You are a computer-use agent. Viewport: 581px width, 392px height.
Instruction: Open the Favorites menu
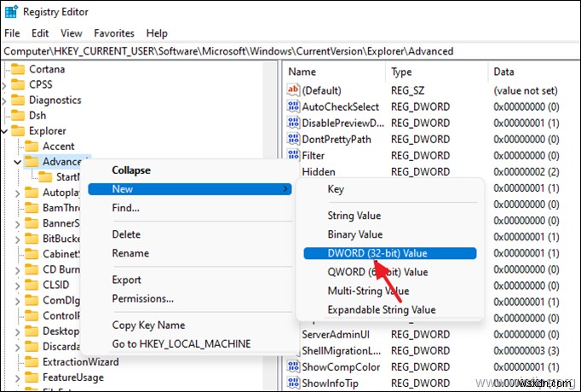pos(114,33)
